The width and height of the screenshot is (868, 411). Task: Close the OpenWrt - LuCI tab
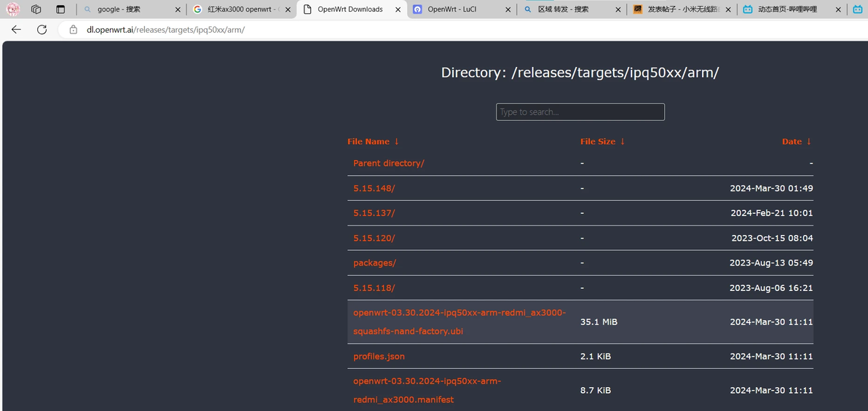(x=508, y=9)
